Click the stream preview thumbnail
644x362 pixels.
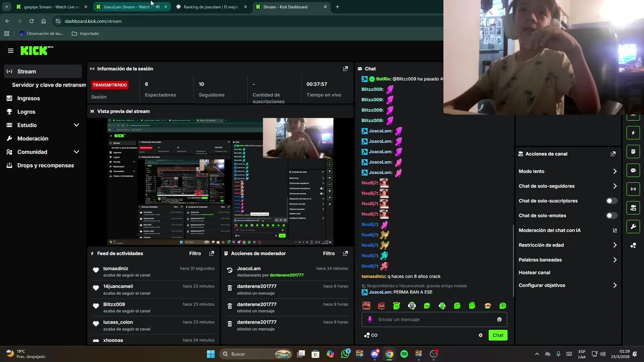(x=220, y=182)
